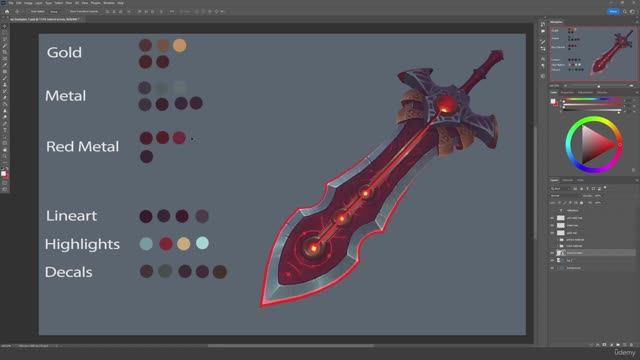Click the lock all icon in Layers panel
Screen dimensions: 640x360
582,202
